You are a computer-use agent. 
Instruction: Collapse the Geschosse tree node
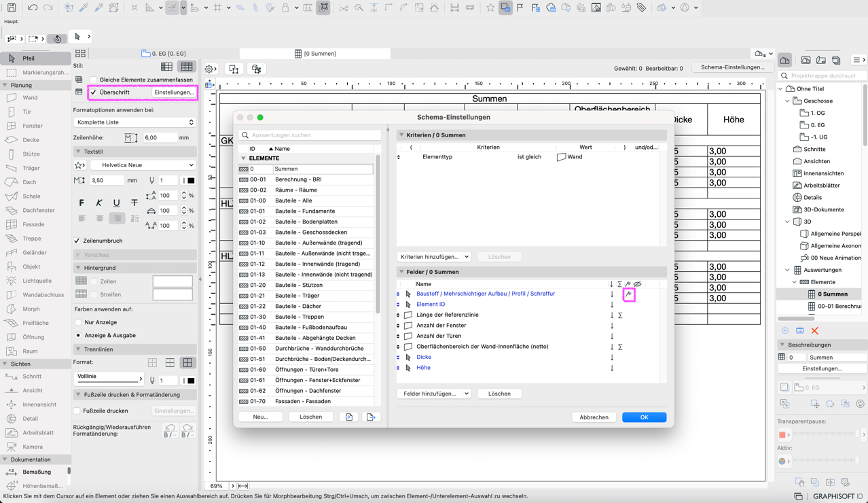(788, 101)
